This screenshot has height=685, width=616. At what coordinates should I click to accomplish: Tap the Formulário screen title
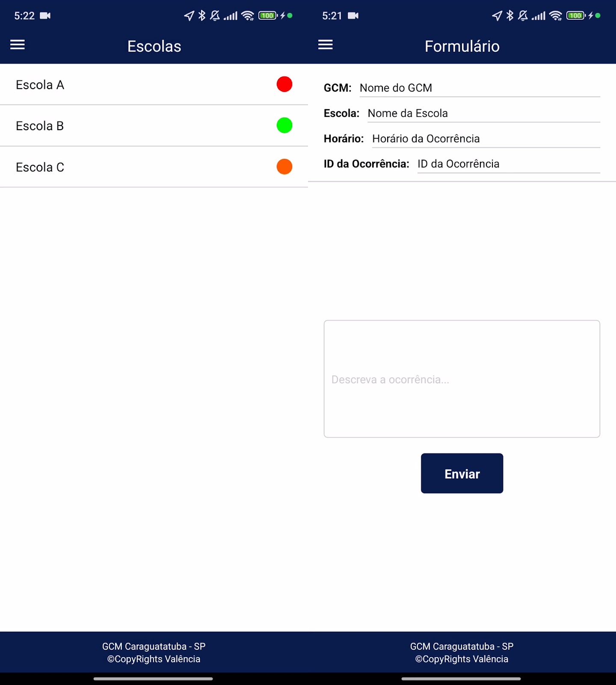pyautogui.click(x=462, y=46)
